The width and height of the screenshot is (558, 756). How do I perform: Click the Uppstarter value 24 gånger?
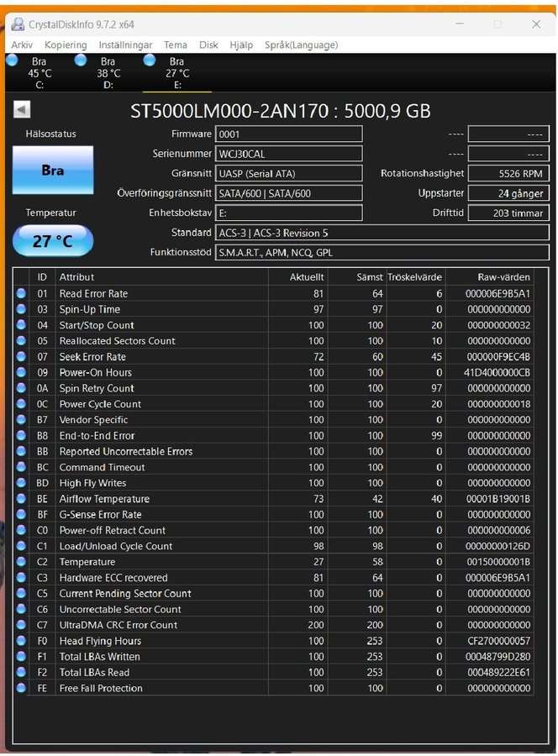coord(508,193)
